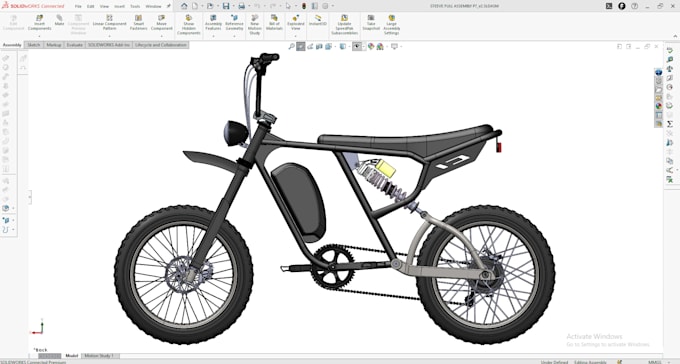This screenshot has width=680, height=364.
Task: Toggle the Hide/Show Items eye icon
Action: click(356, 46)
